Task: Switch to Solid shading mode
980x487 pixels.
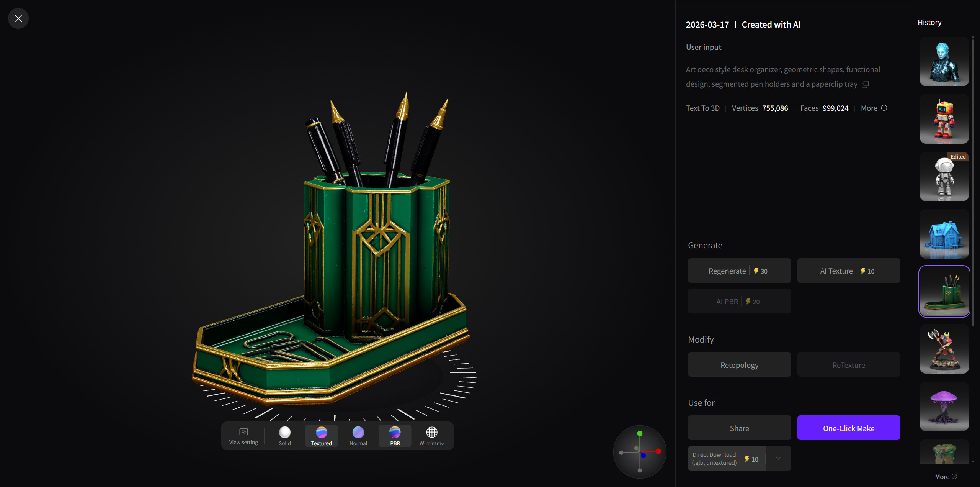Action: (x=285, y=436)
